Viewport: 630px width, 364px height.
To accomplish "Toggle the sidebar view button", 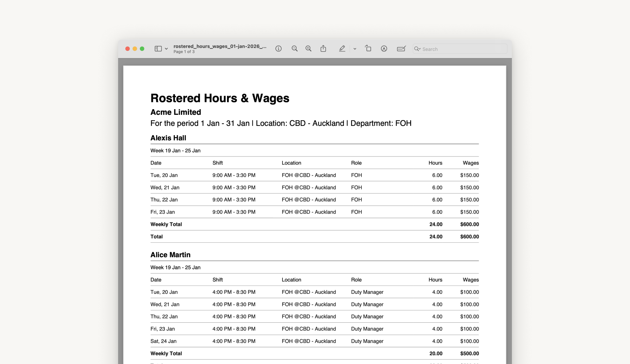I will tap(158, 49).
